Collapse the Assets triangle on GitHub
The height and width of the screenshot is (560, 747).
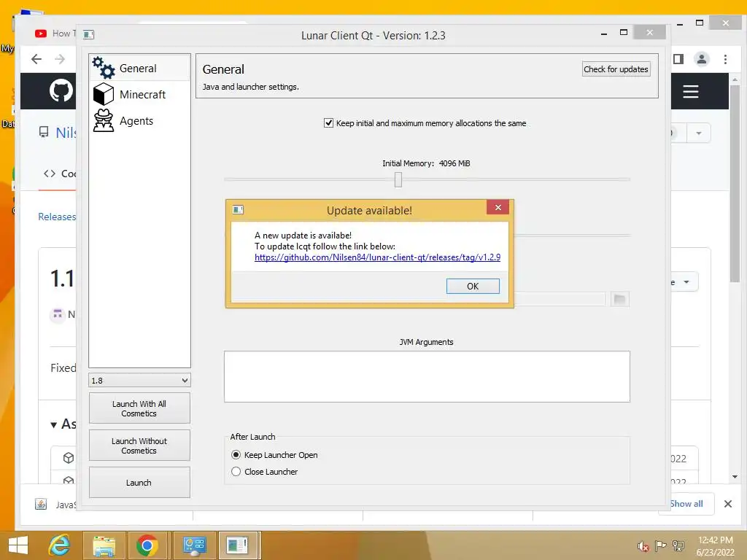(x=54, y=425)
